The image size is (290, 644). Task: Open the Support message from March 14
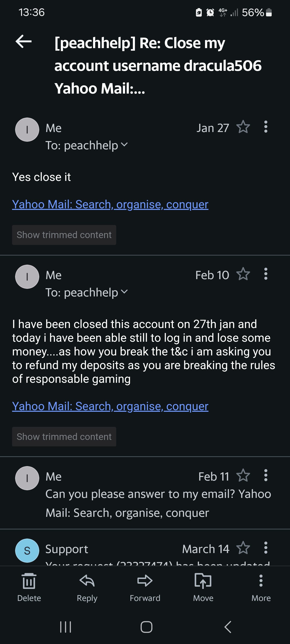pos(125,550)
